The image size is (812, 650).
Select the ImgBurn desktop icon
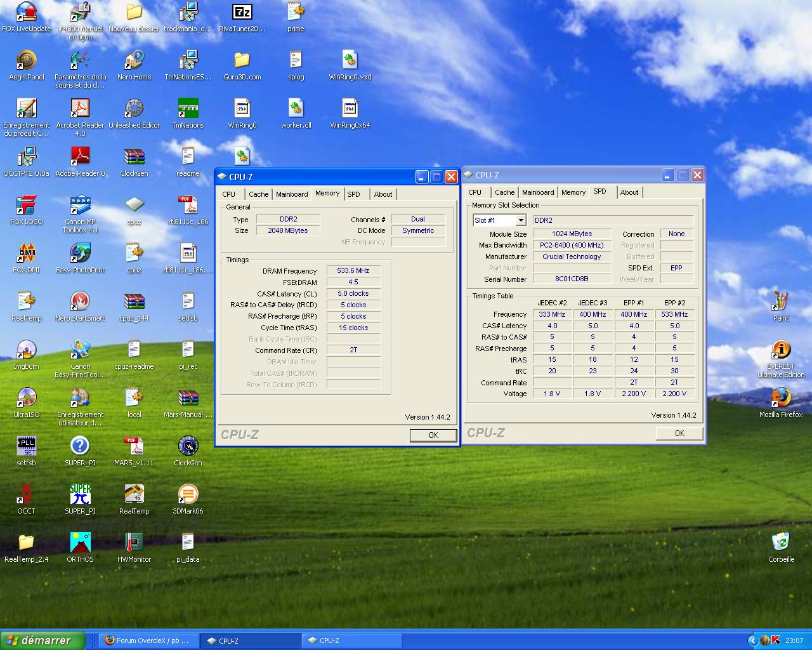[x=26, y=354]
